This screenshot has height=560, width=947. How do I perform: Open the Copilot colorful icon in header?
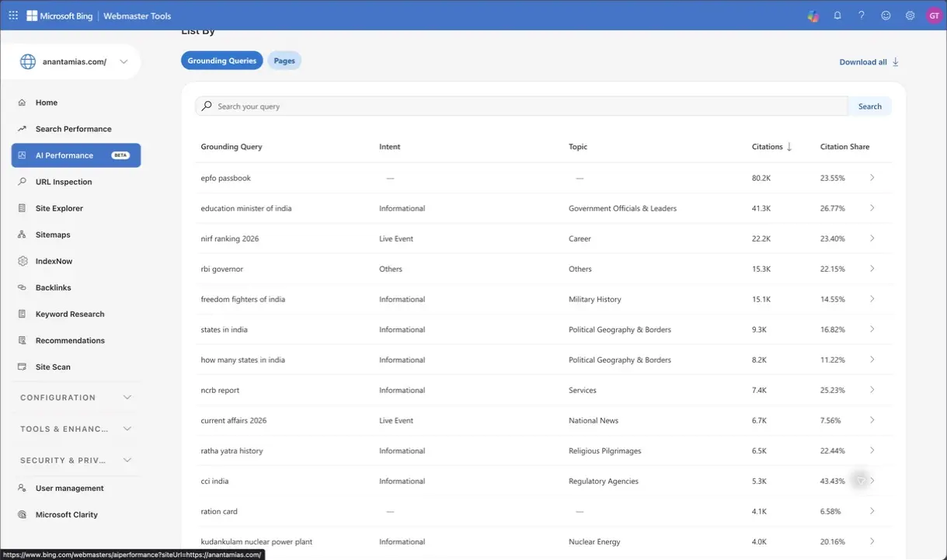(x=813, y=16)
